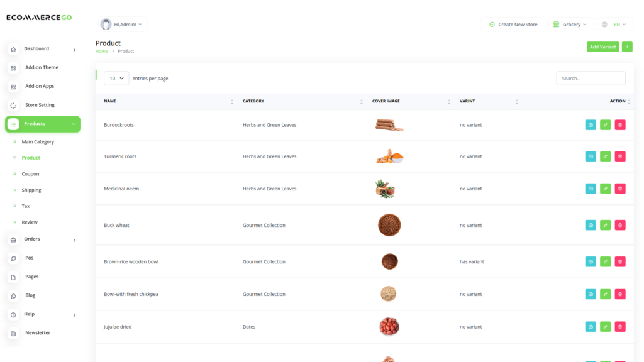The width and height of the screenshot is (644, 362).
Task: Open Store Setting via its sidebar icon
Action: pos(13,104)
